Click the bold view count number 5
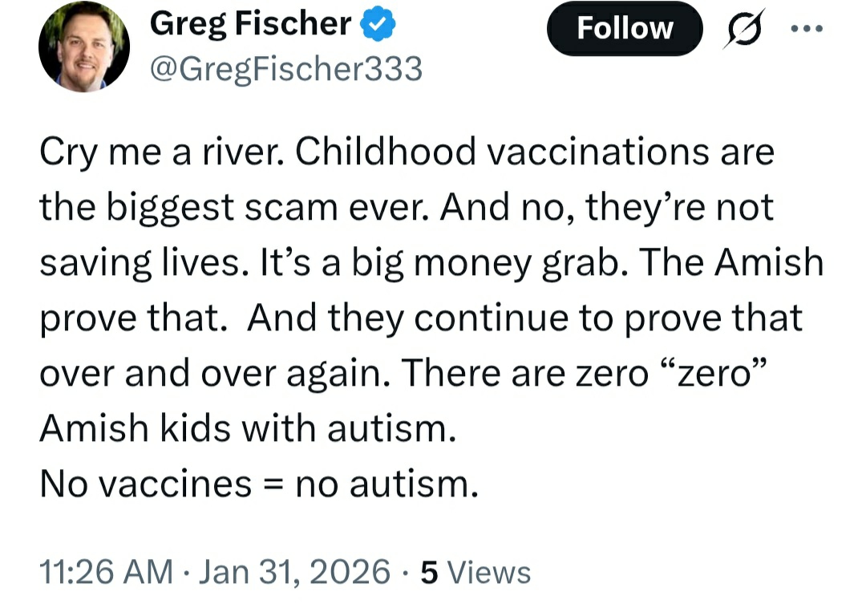 click(429, 572)
